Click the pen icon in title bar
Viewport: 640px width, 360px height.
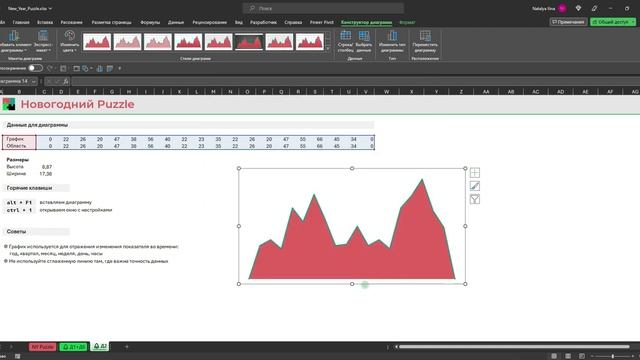pos(594,8)
